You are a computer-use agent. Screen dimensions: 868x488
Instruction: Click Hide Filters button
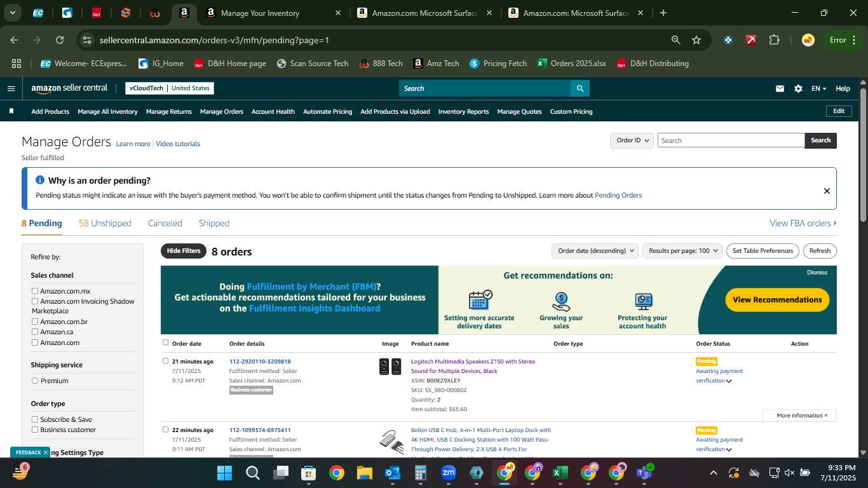(x=184, y=251)
